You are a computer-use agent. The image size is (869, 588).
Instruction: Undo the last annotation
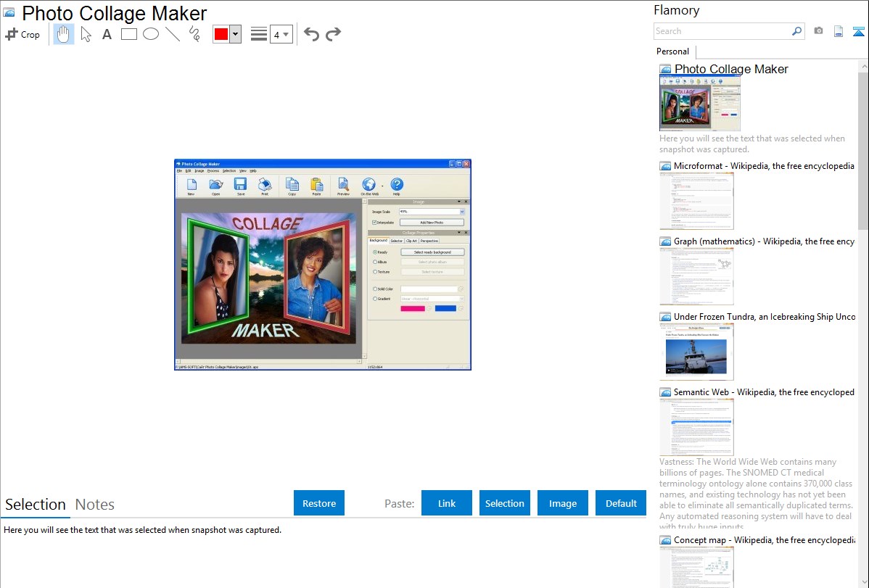311,34
